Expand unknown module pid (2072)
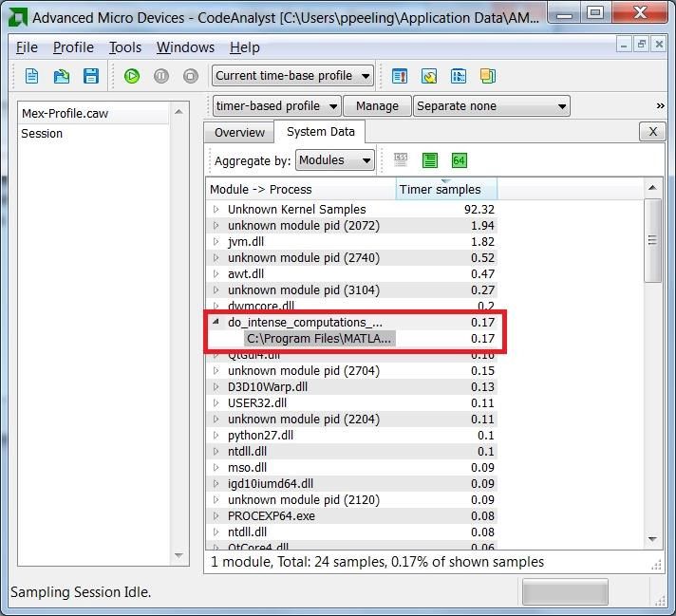 [x=216, y=226]
